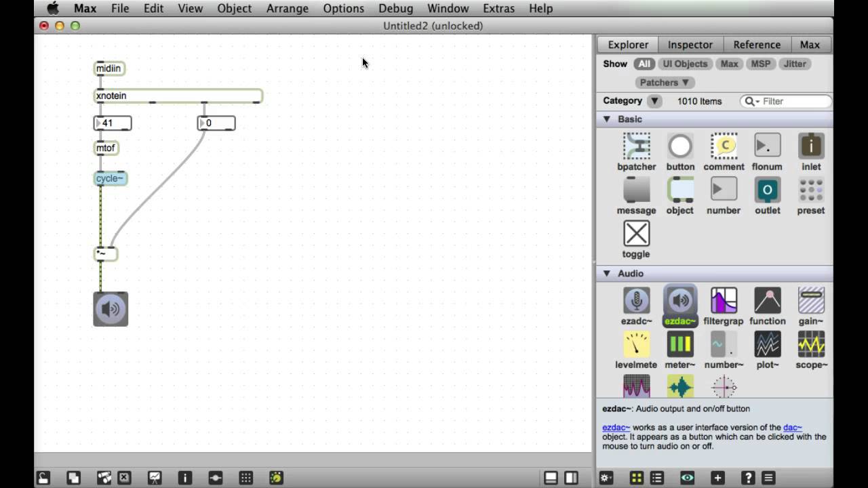The height and width of the screenshot is (488, 868).
Task: Select the number~ object icon
Action: (724, 344)
